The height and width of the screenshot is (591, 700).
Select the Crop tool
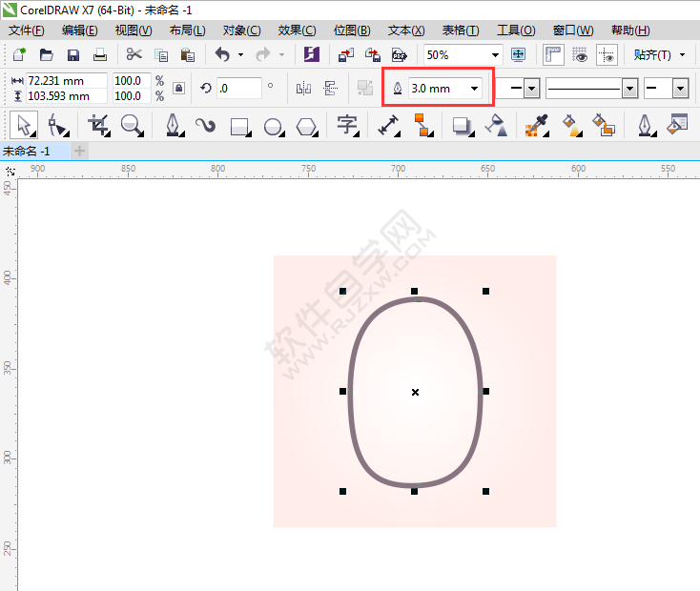pos(98,126)
